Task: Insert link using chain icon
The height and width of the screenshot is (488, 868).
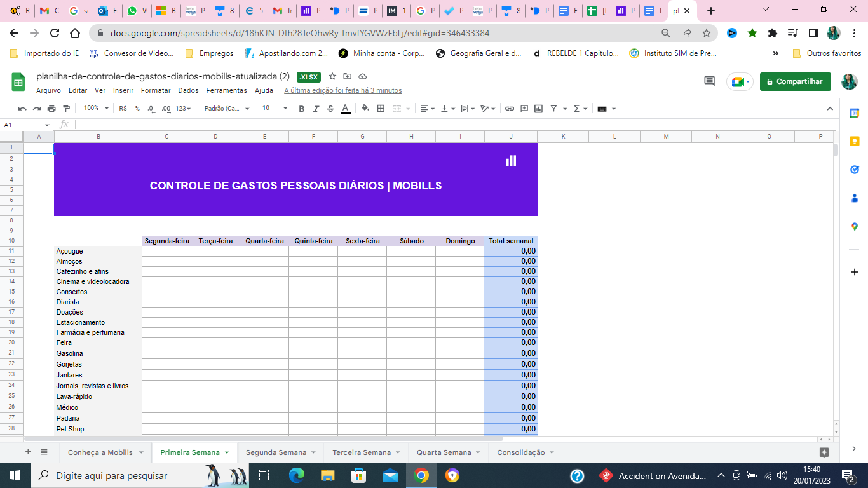Action: 510,109
